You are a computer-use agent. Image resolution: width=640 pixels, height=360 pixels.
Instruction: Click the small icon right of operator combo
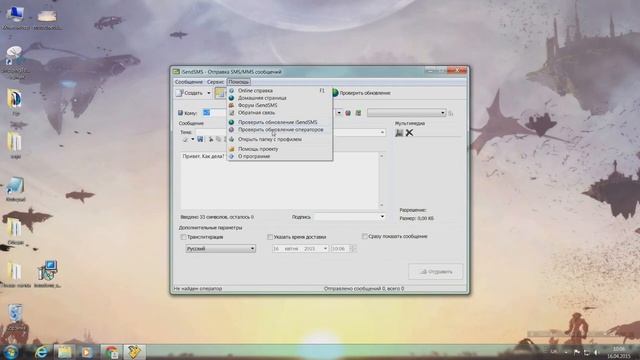coord(451,113)
